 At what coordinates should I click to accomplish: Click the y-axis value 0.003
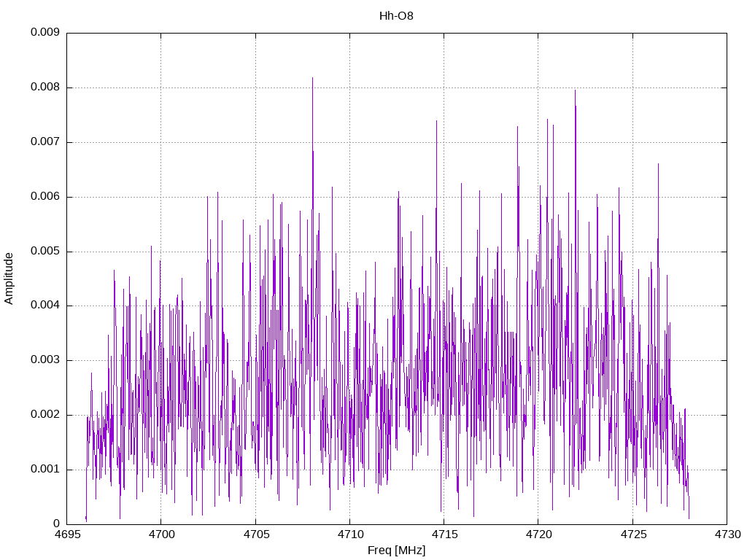45,360
